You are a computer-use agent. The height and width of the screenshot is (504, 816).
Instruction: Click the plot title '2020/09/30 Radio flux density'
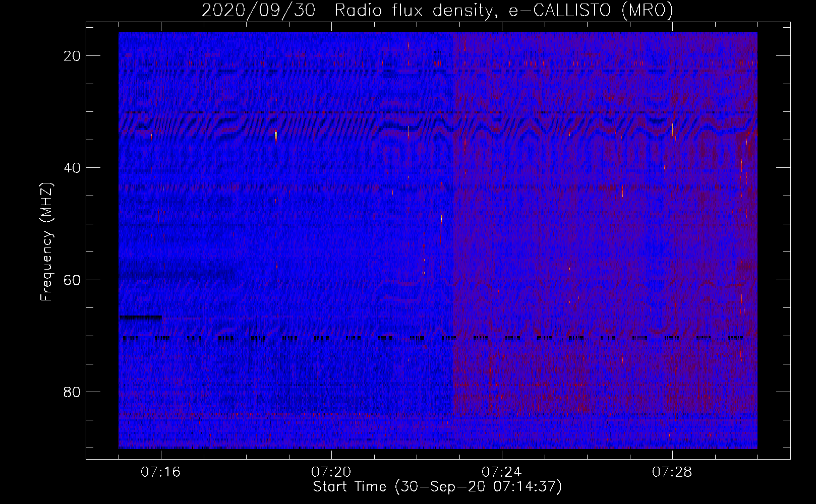[x=437, y=11]
